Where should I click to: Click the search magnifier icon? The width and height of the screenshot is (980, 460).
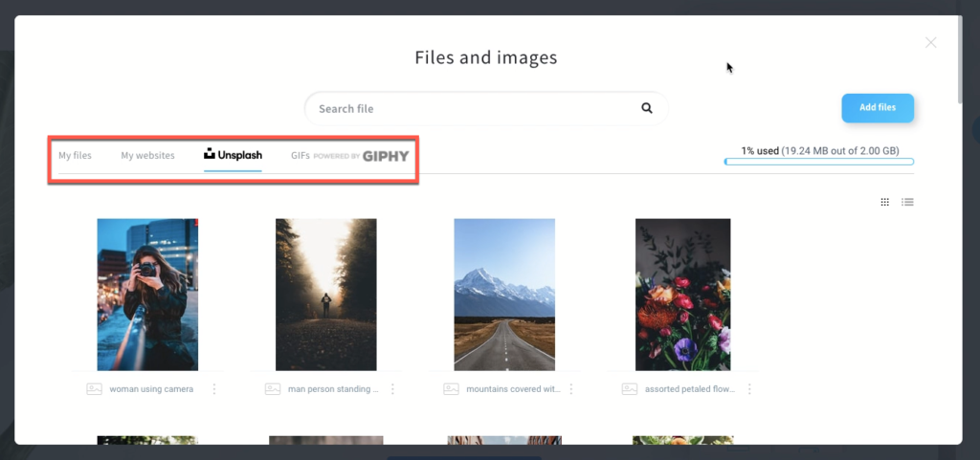tap(647, 108)
